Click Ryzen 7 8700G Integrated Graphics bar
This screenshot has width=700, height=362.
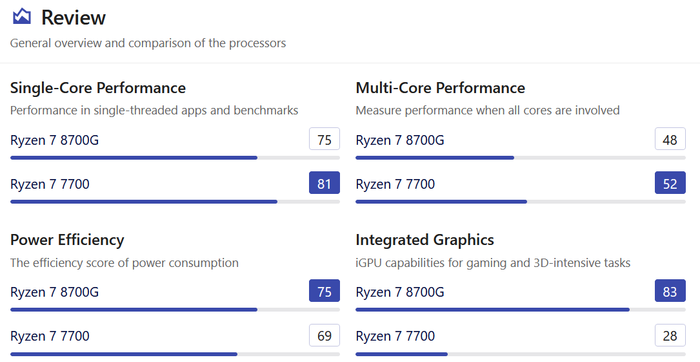coord(521,309)
